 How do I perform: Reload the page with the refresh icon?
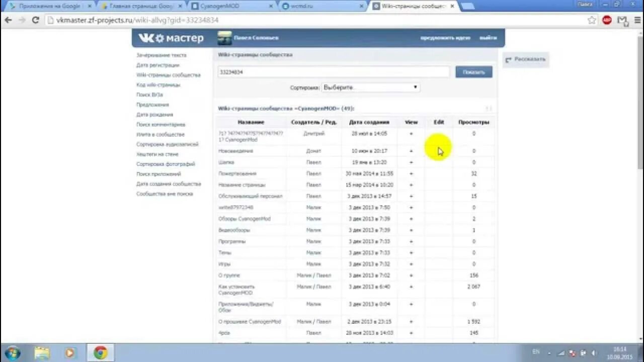click(35, 20)
